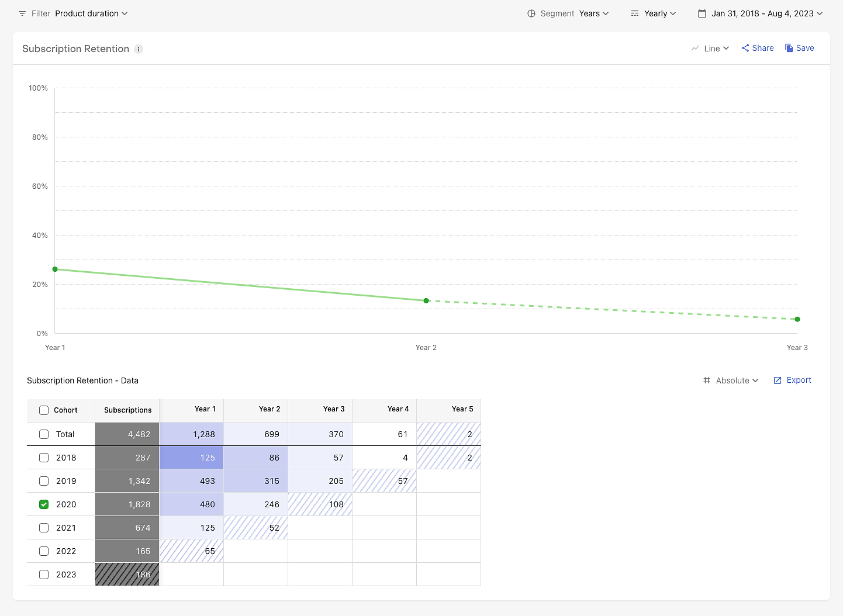The height and width of the screenshot is (616, 843).
Task: Click the Save document icon
Action: [789, 48]
